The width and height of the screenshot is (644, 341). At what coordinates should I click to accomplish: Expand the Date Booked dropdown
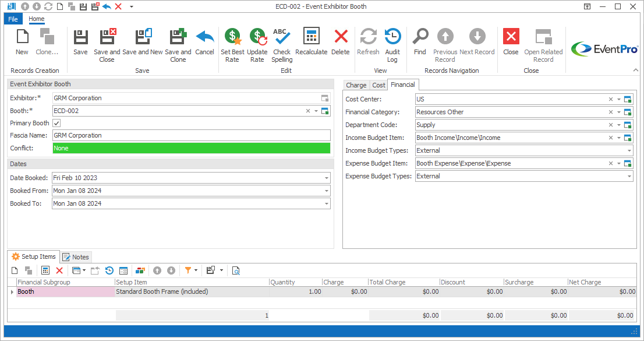pos(327,178)
